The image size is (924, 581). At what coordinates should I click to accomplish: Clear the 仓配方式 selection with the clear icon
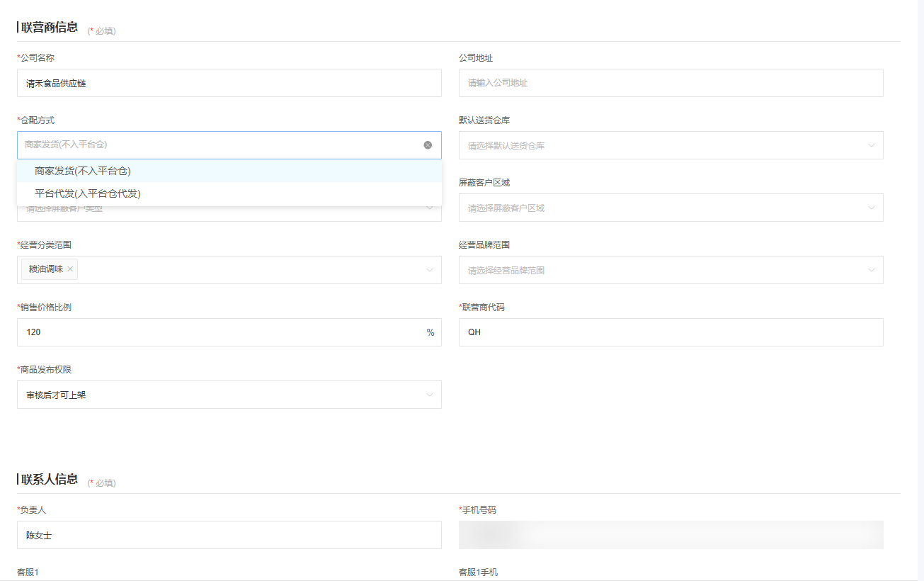tap(428, 145)
